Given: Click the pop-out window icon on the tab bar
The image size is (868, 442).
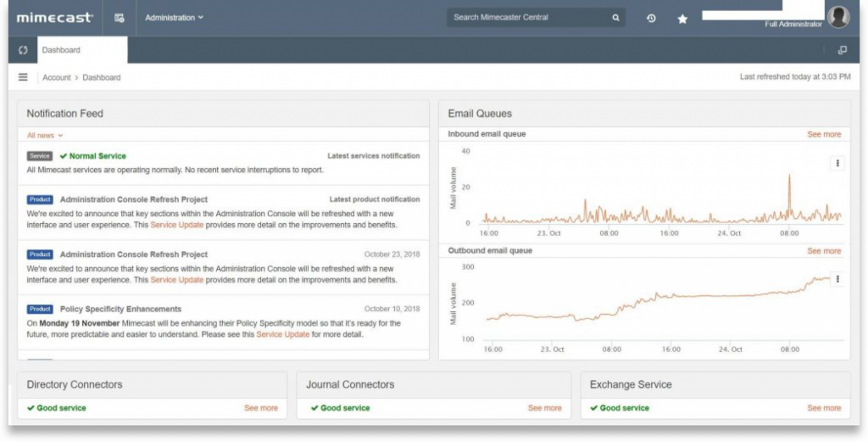Looking at the screenshot, I should pos(842,50).
